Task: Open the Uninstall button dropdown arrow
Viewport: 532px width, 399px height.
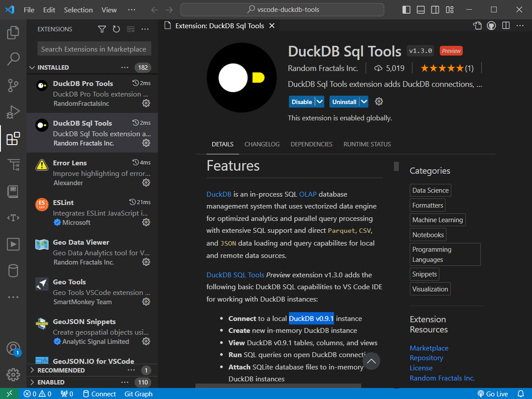Action: pos(363,102)
